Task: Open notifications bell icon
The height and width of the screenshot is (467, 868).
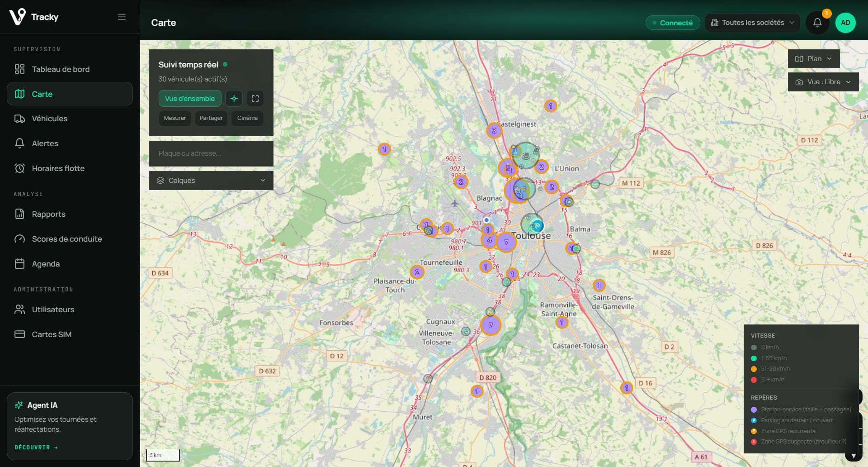Action: point(817,23)
